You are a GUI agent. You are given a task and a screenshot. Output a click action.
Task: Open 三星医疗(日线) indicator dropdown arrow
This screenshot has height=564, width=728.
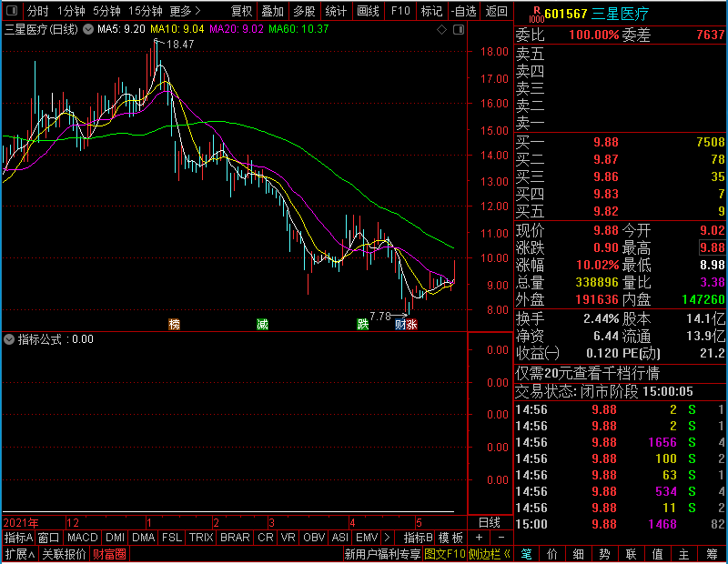coord(88,29)
